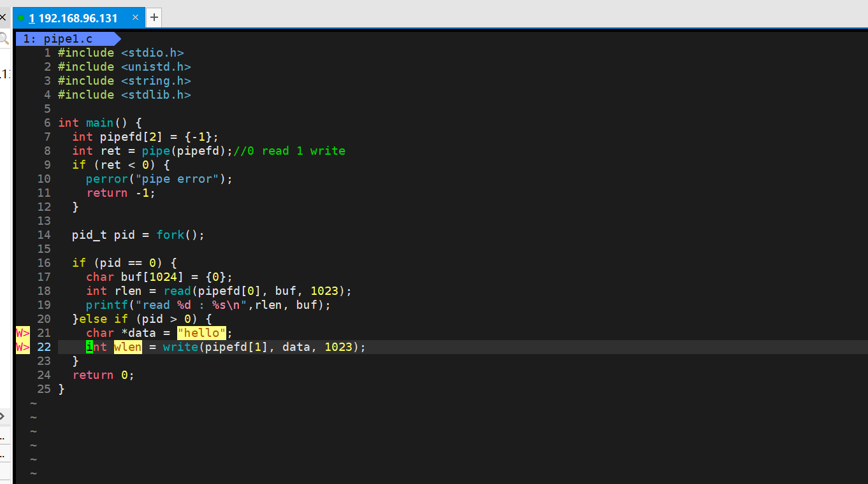Click line number 12 closing brace row
This screenshot has height=484, width=868.
75,207
